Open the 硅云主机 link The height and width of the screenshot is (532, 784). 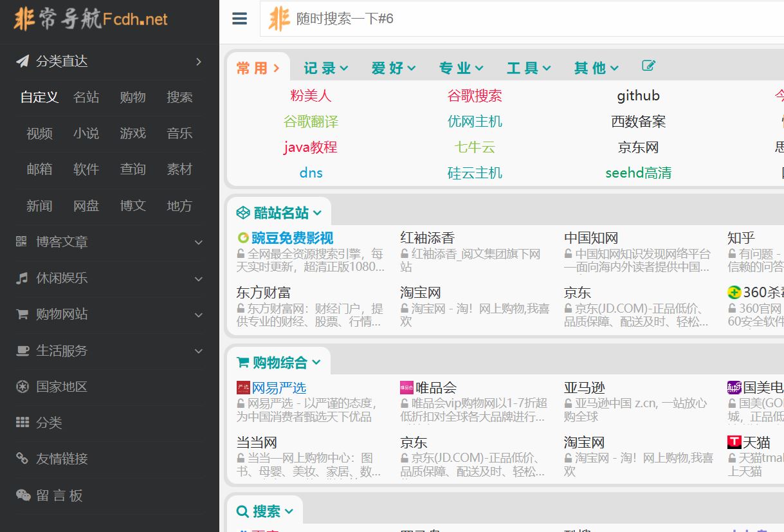pyautogui.click(x=475, y=173)
